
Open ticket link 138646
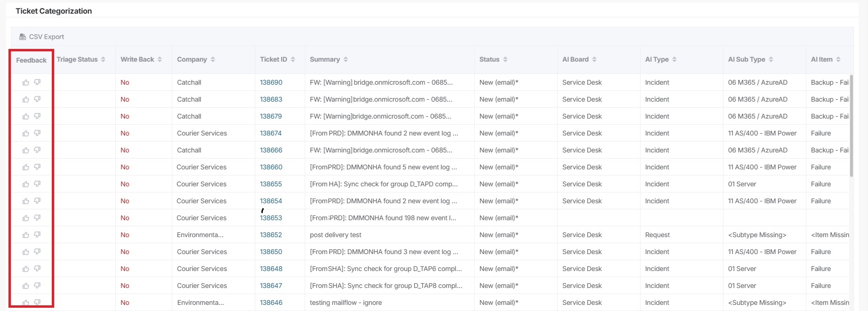(271, 303)
